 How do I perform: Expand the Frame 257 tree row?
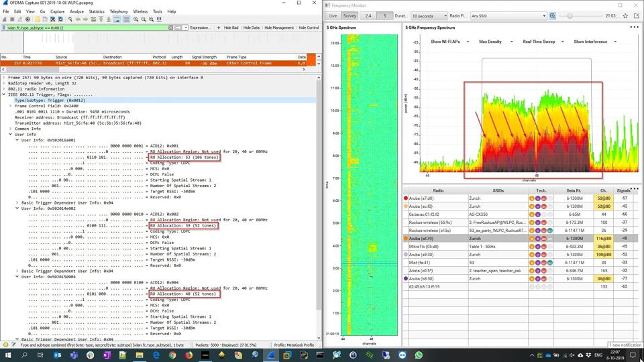(x=4, y=77)
